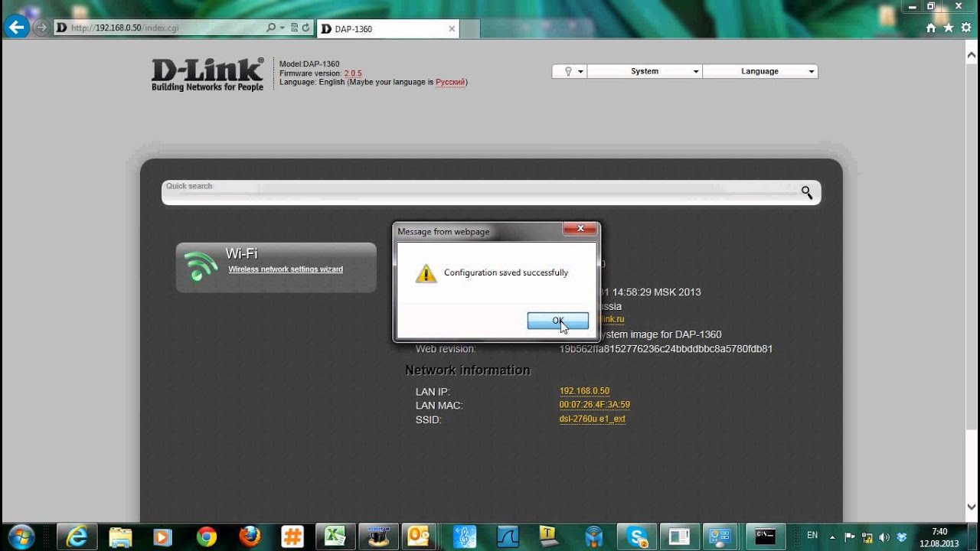Close the Message from webpage dialog

pos(580,228)
